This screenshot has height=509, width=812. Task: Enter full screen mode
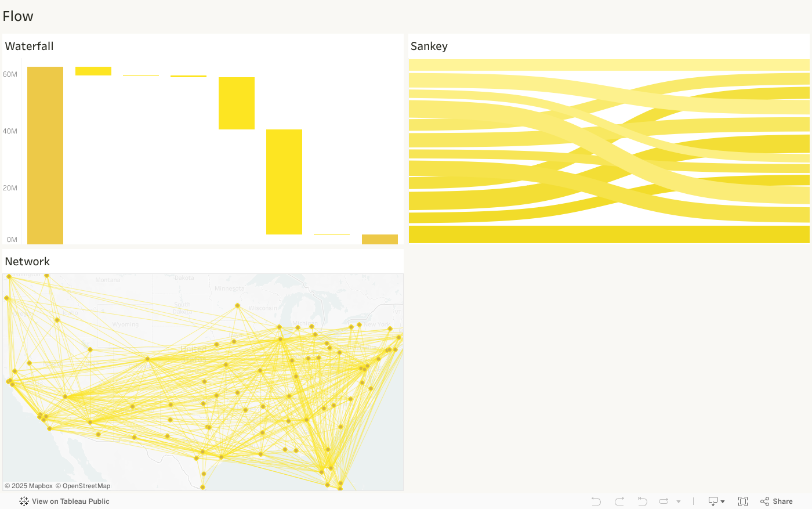pyautogui.click(x=743, y=501)
